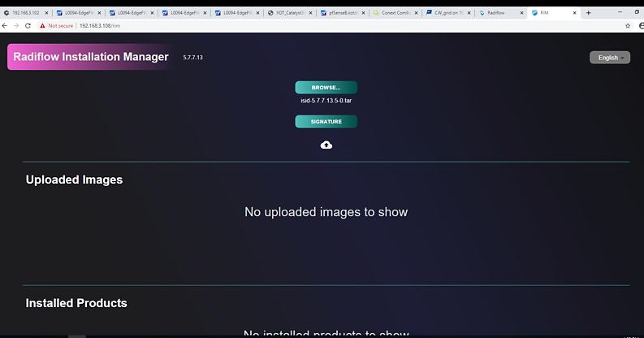Click the Signature button
This screenshot has width=644, height=338.
(x=326, y=122)
